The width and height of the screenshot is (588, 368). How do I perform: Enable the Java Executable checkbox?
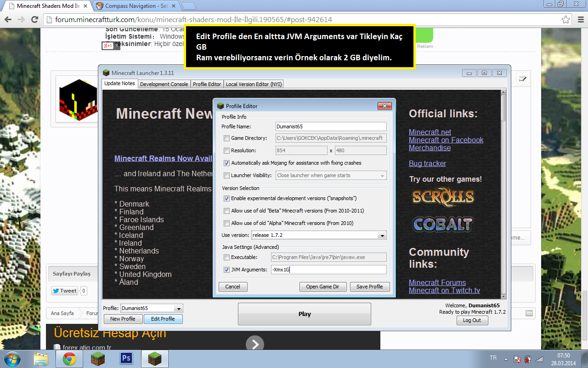pos(226,257)
